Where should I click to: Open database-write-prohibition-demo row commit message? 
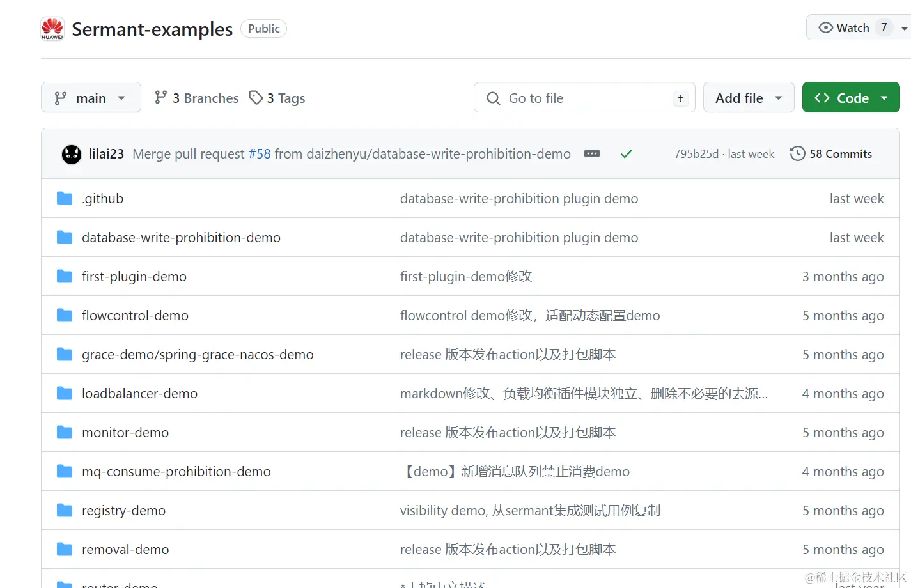pyautogui.click(x=519, y=238)
